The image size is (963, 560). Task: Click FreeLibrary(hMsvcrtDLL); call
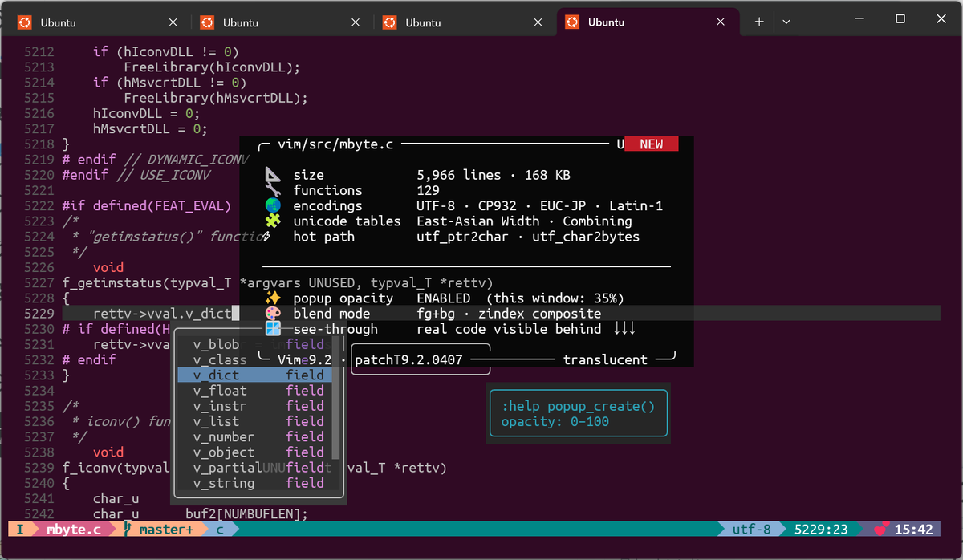216,98
